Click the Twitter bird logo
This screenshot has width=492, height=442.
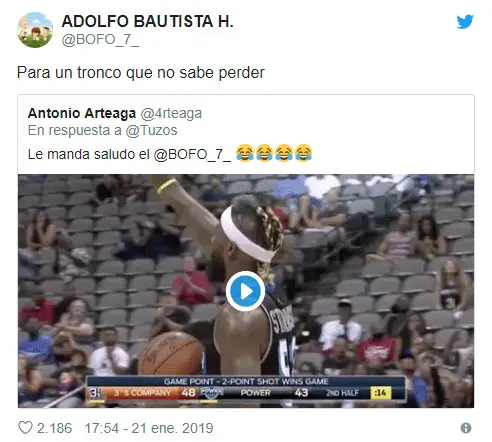(465, 22)
